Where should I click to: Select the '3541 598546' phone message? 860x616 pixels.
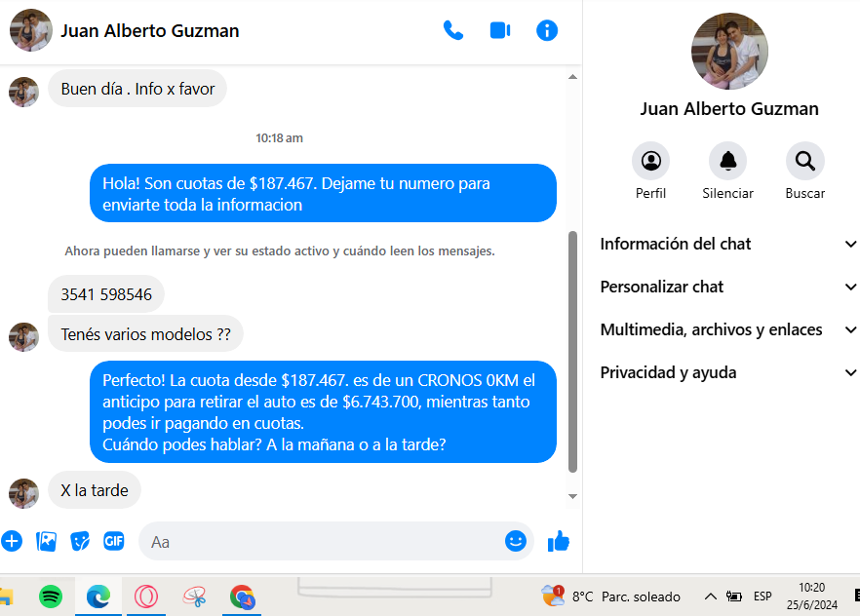[x=106, y=294]
